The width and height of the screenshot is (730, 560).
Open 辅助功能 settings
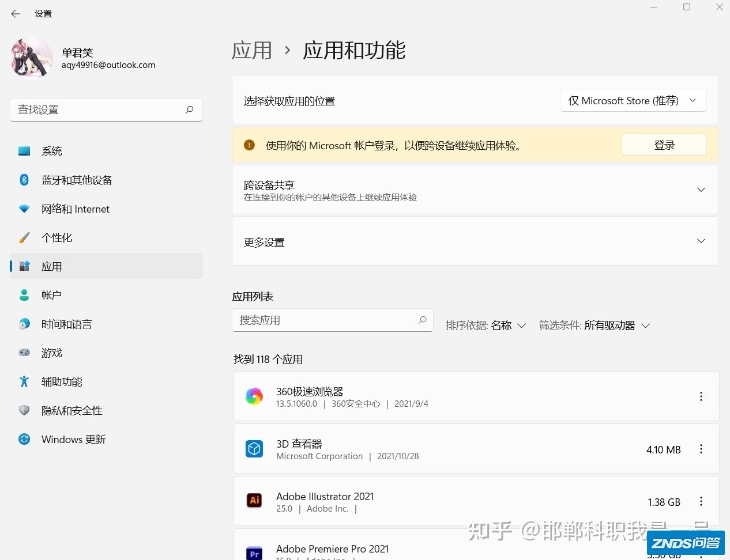pyautogui.click(x=106, y=381)
